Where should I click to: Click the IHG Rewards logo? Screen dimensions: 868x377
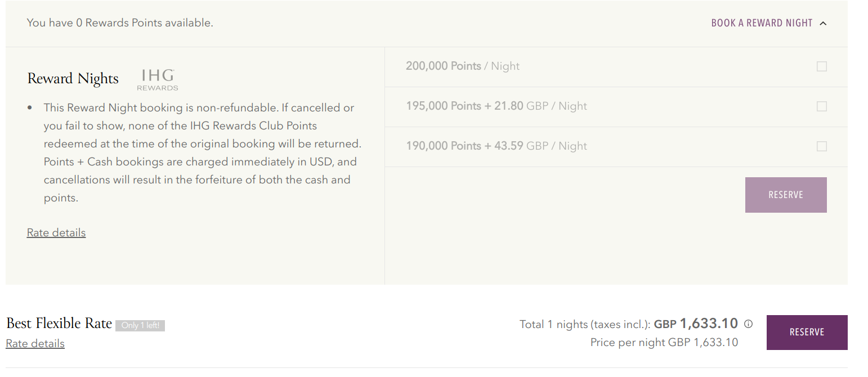point(158,80)
